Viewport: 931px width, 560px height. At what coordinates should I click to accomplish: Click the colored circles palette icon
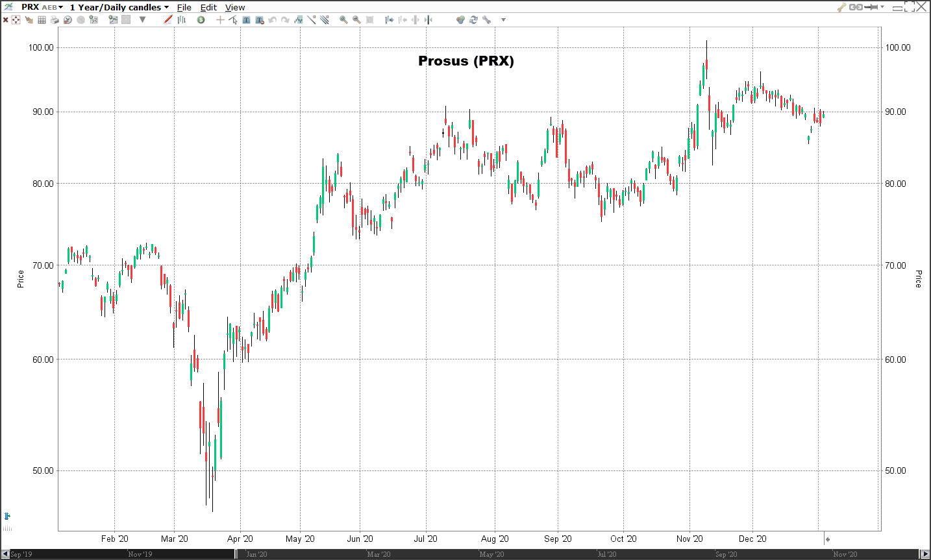[x=460, y=20]
